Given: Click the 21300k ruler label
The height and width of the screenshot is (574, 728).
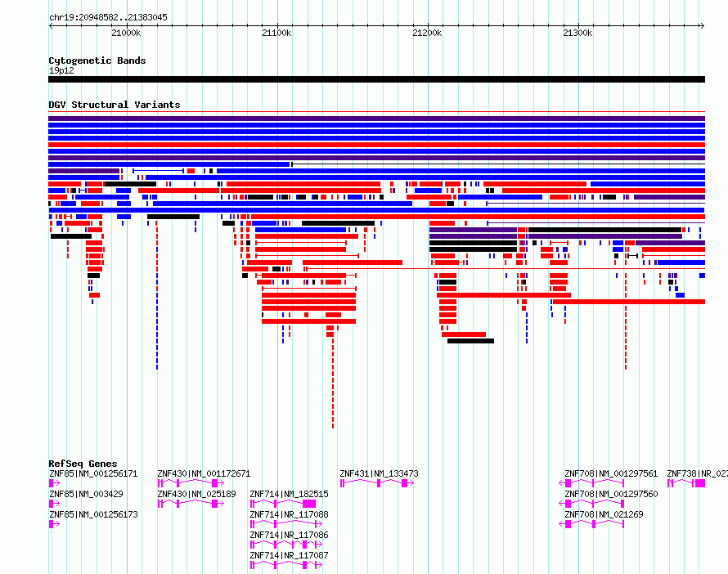Looking at the screenshot, I should [577, 33].
